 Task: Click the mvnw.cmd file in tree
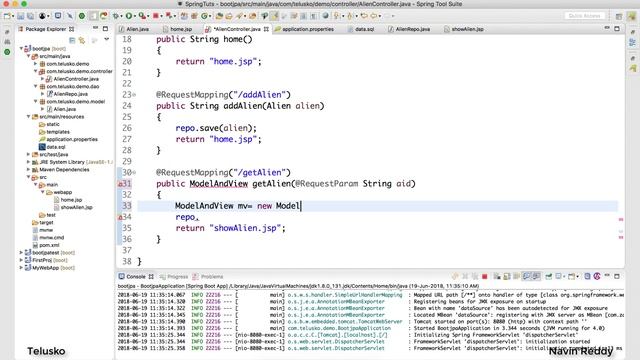coord(52,237)
